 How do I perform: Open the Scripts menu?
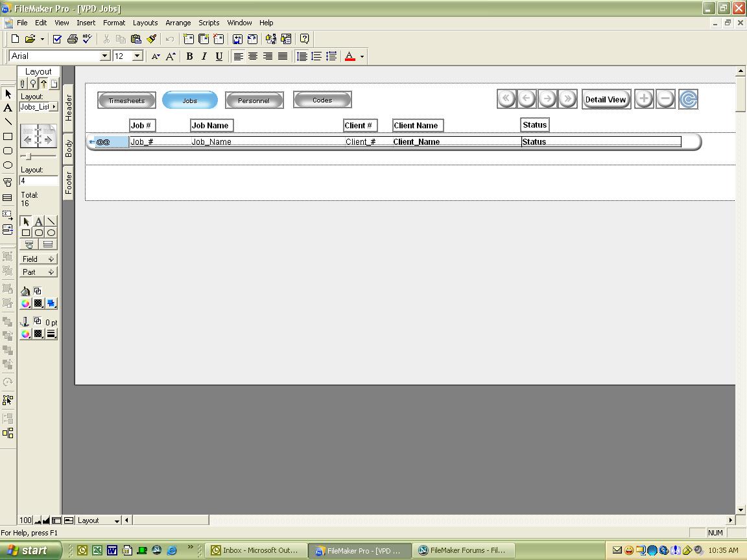point(209,23)
